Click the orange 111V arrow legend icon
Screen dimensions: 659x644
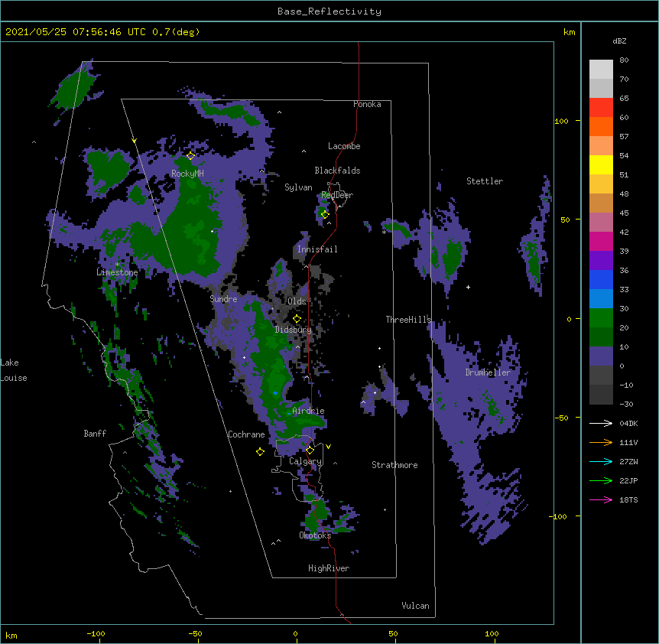coord(601,442)
